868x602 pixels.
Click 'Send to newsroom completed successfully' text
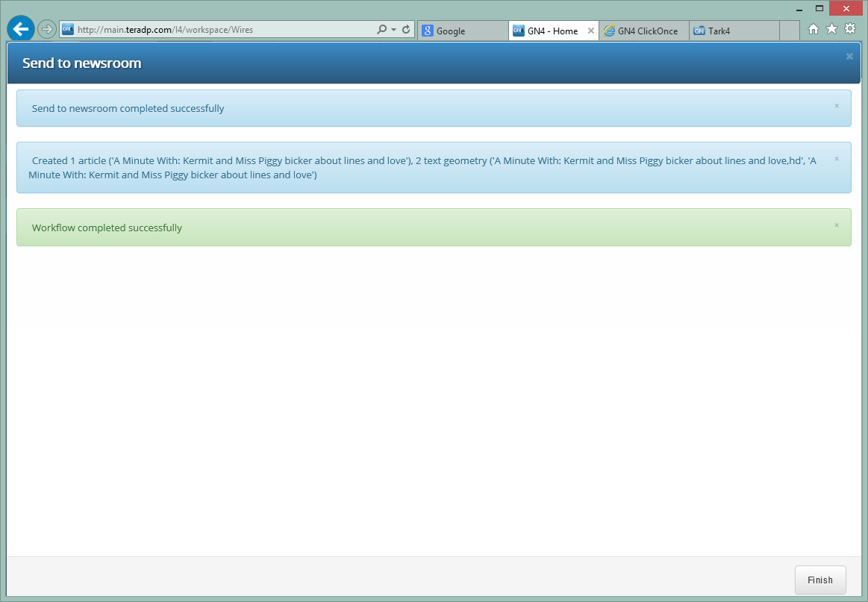(128, 108)
